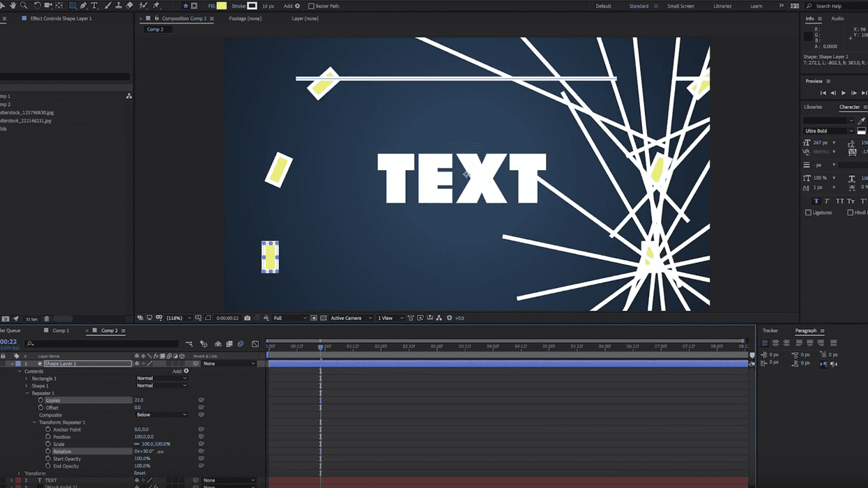The height and width of the screenshot is (488, 868).
Task: Expand the Rectangle 1 group
Action: click(x=26, y=379)
